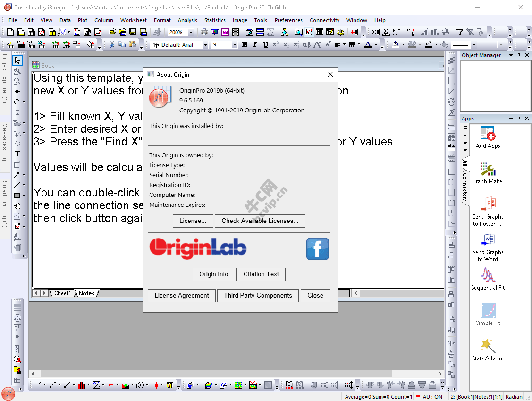Click the font color A swatch

tap(368, 44)
